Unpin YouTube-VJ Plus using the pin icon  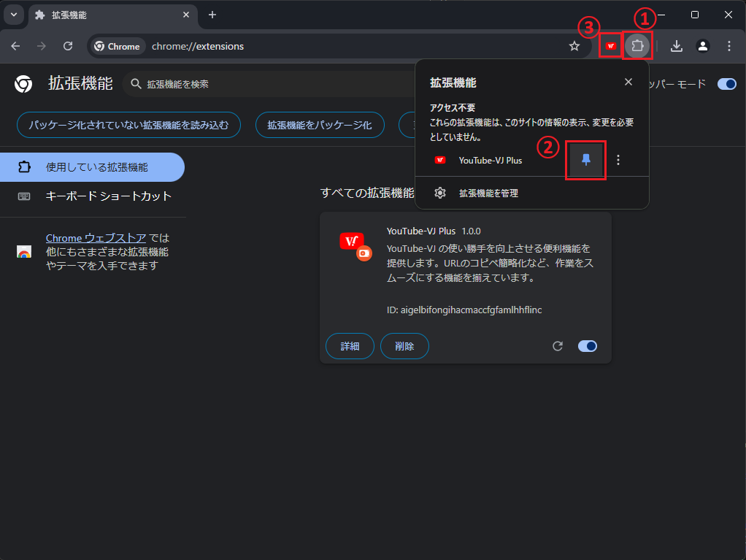[585, 160]
